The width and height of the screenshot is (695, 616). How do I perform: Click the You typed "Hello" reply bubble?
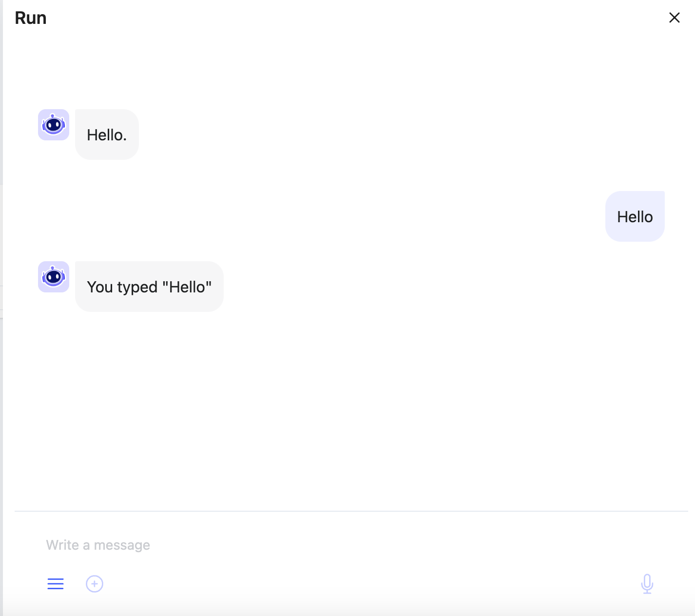[149, 287]
